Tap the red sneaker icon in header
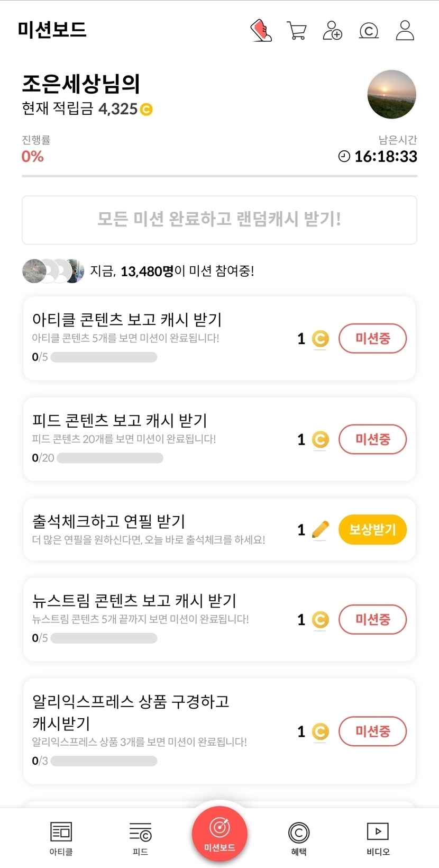Screen dimensions: 439x868 click(261, 30)
